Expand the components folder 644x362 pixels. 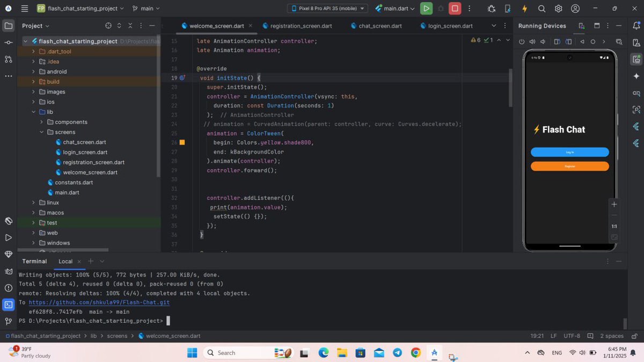point(41,122)
